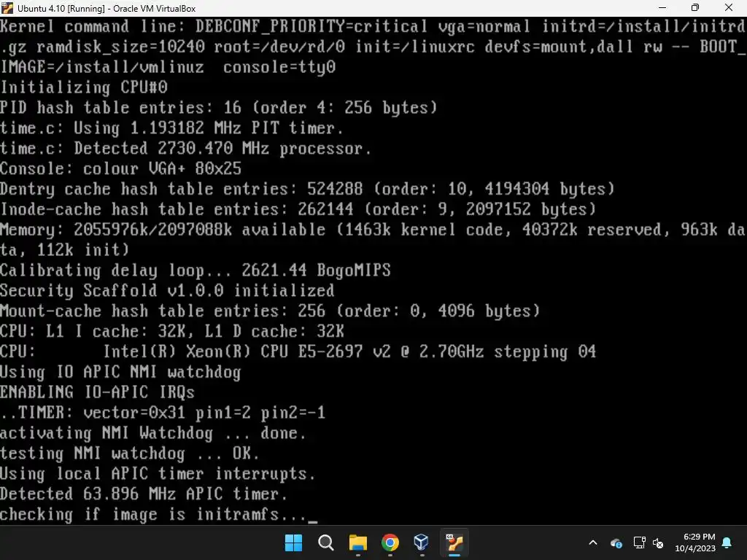This screenshot has width=747, height=560.
Task: Click line 'Console: colour VGA+ 80x25'
Action: [x=121, y=169]
